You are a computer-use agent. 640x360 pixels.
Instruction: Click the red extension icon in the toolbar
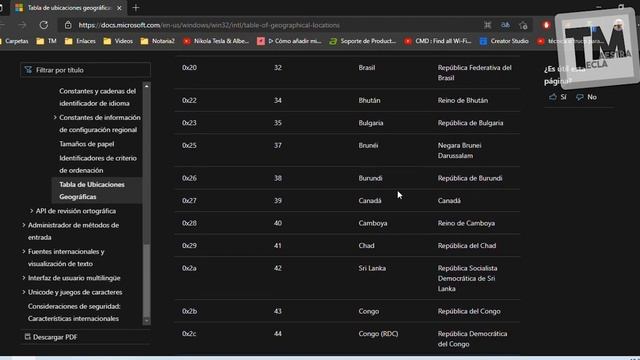coord(546,25)
